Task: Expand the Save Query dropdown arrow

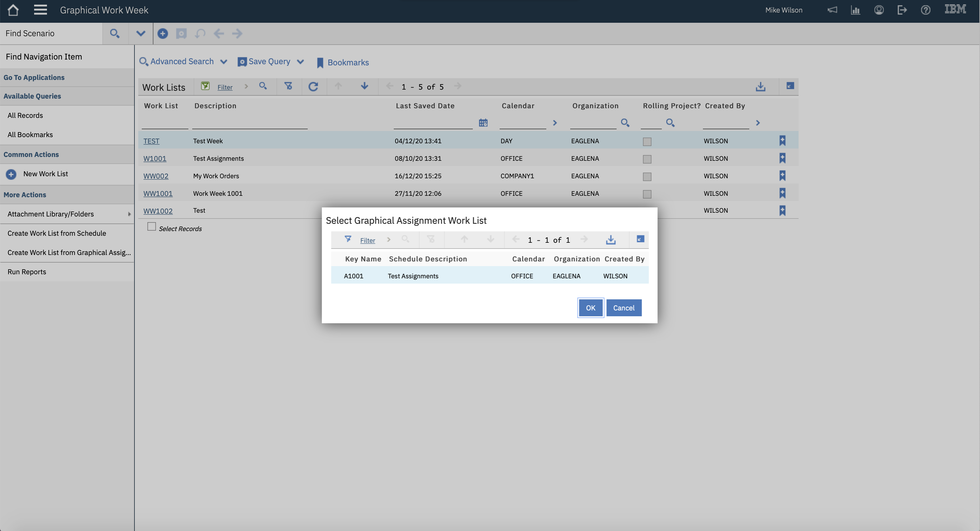Action: click(x=300, y=62)
